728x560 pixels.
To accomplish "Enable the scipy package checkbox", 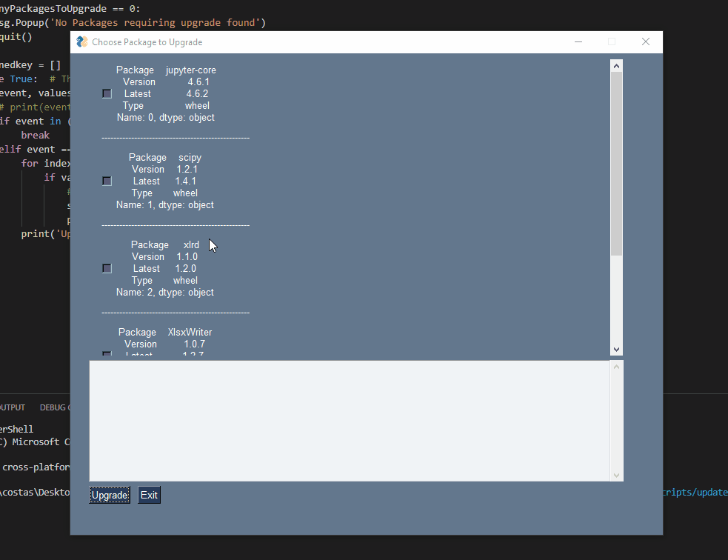I will pyautogui.click(x=107, y=181).
